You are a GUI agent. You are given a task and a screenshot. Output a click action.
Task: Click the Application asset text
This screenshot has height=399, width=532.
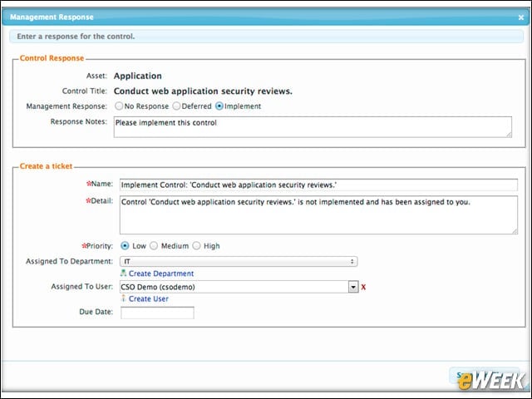(137, 76)
